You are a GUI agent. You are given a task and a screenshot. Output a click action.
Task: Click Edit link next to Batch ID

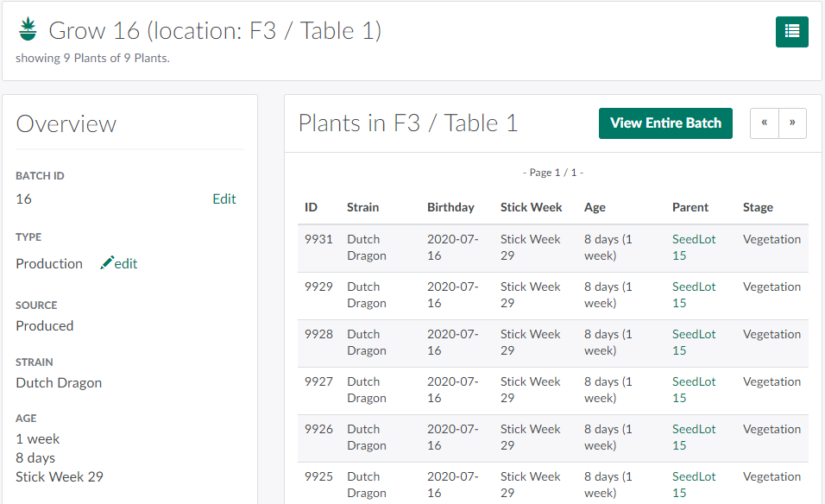(x=224, y=198)
